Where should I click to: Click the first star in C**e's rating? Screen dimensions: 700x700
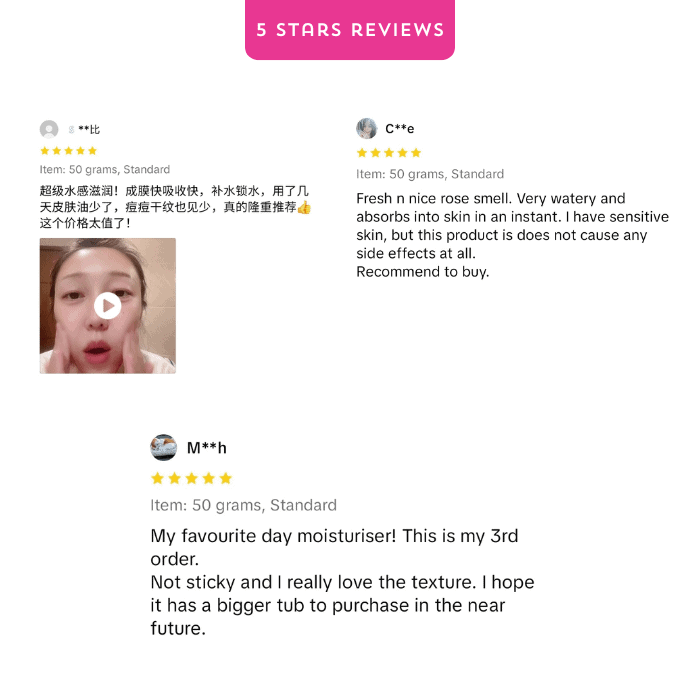click(362, 153)
